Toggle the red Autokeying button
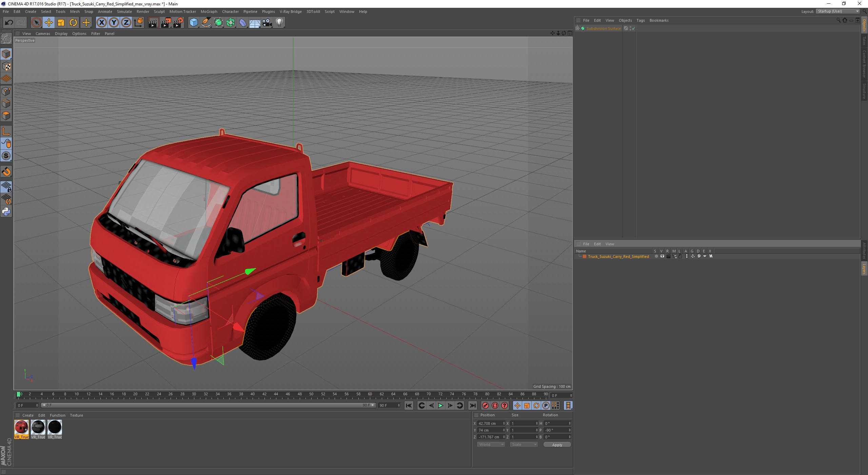 tap(495, 405)
